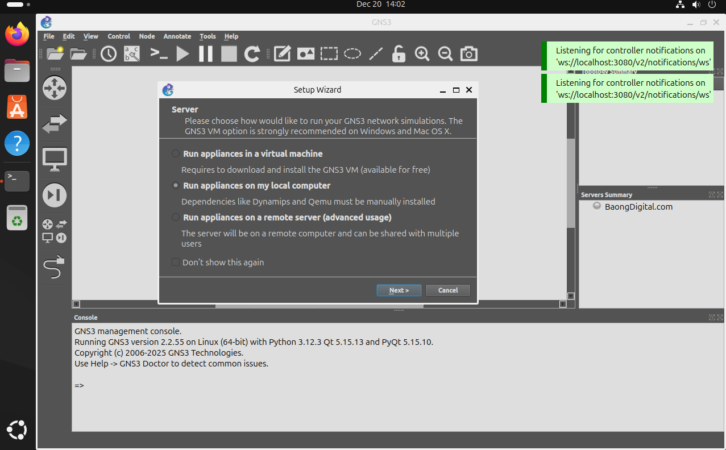726x450 pixels.
Task: Select Run appliances in a virtual machine
Action: click(176, 154)
